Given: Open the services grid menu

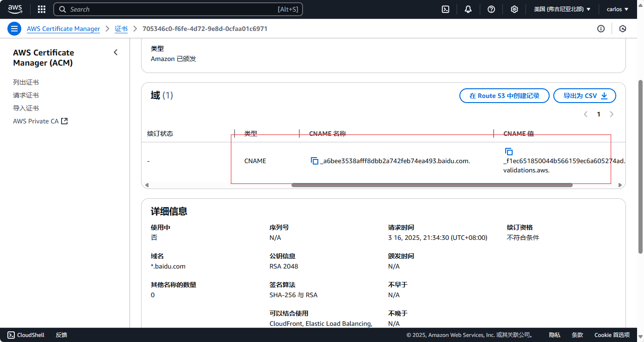Looking at the screenshot, I should pyautogui.click(x=42, y=9).
